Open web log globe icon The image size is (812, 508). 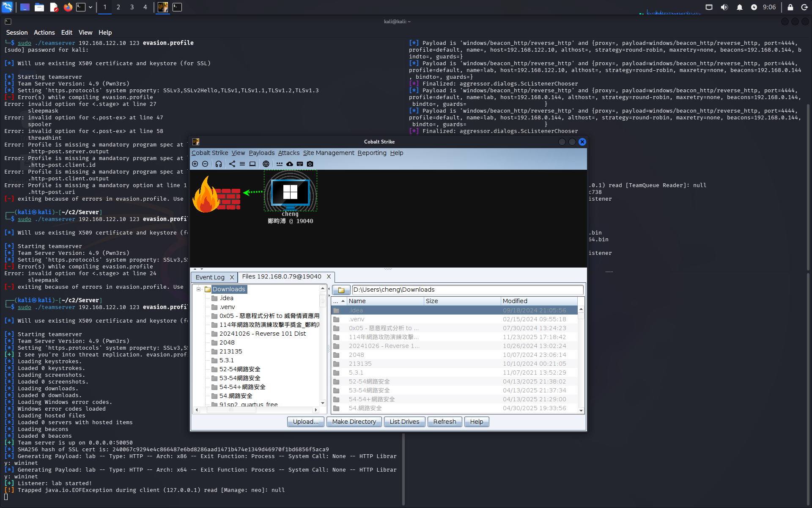point(266,164)
